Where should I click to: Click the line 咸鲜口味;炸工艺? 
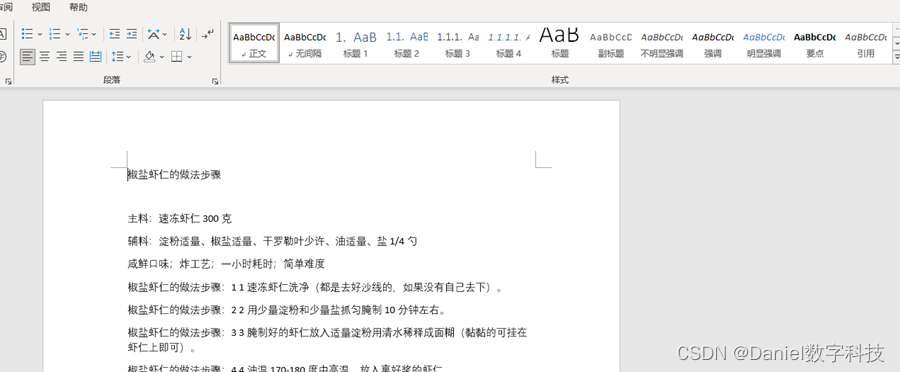pyautogui.click(x=226, y=264)
